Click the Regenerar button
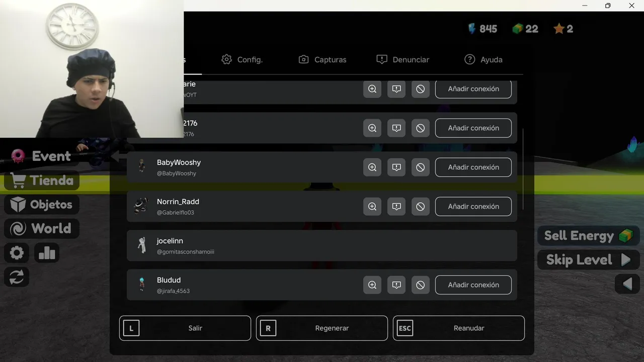The image size is (644, 362). tap(322, 328)
